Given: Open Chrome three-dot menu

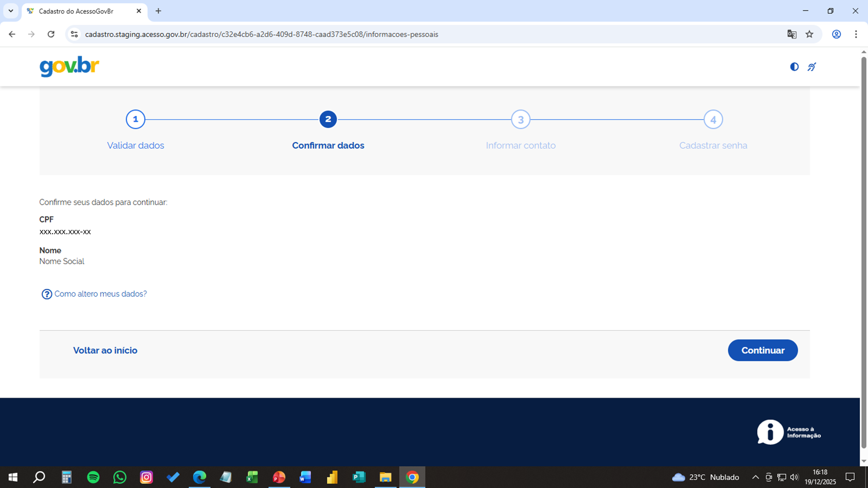Looking at the screenshot, I should pos(856,34).
